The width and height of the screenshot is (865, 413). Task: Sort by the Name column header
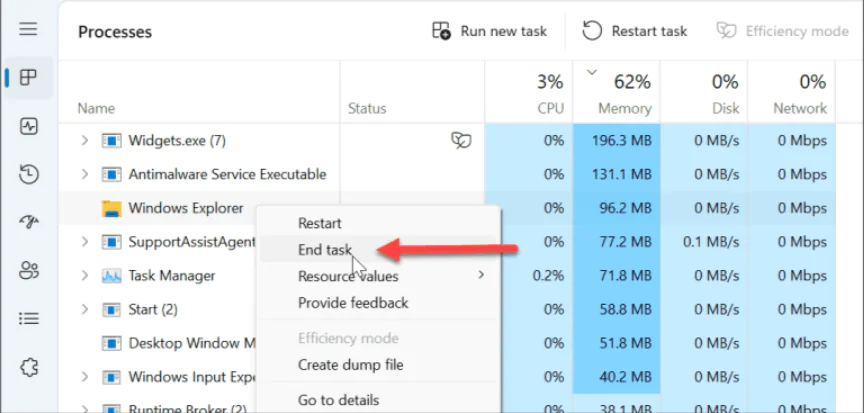[96, 109]
